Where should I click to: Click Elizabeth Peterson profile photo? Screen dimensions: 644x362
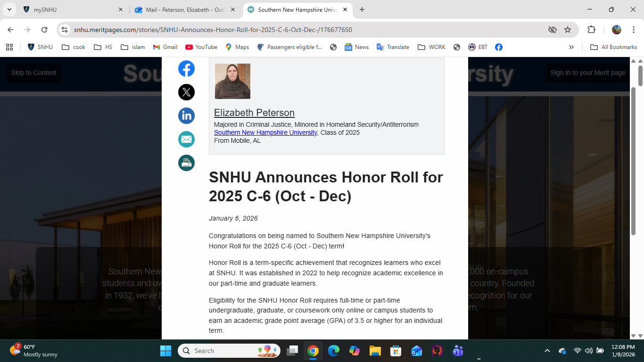pos(232,81)
